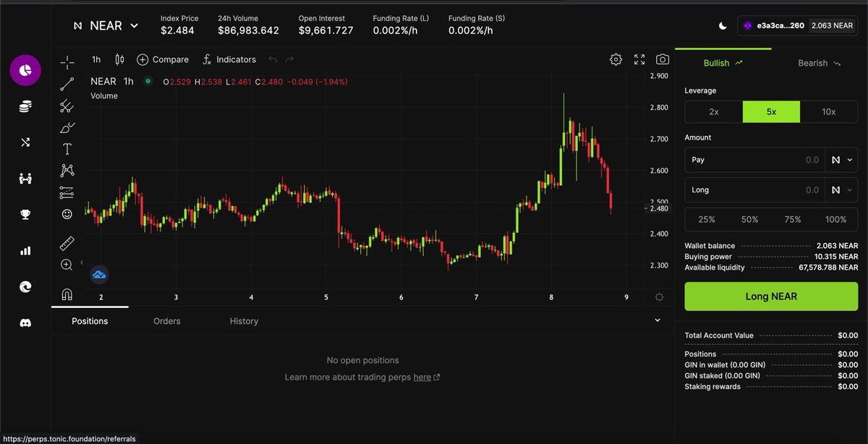Click the 2.063 NEAR balance badge
Screen dimensions: 868x444
[x=832, y=25]
